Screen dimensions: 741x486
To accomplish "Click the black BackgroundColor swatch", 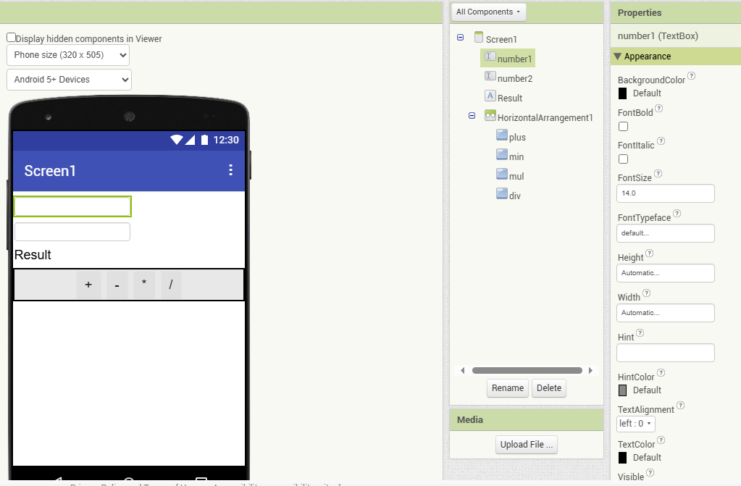I will tap(623, 93).
